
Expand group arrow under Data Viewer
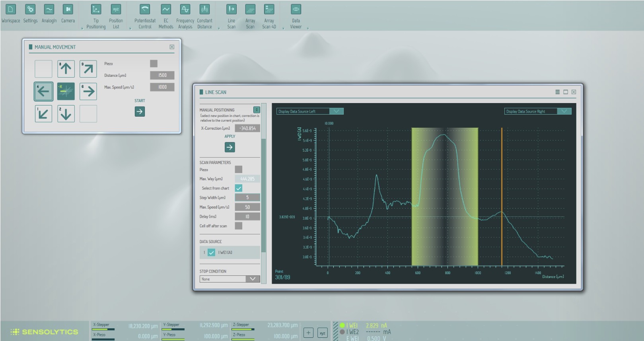tap(308, 28)
